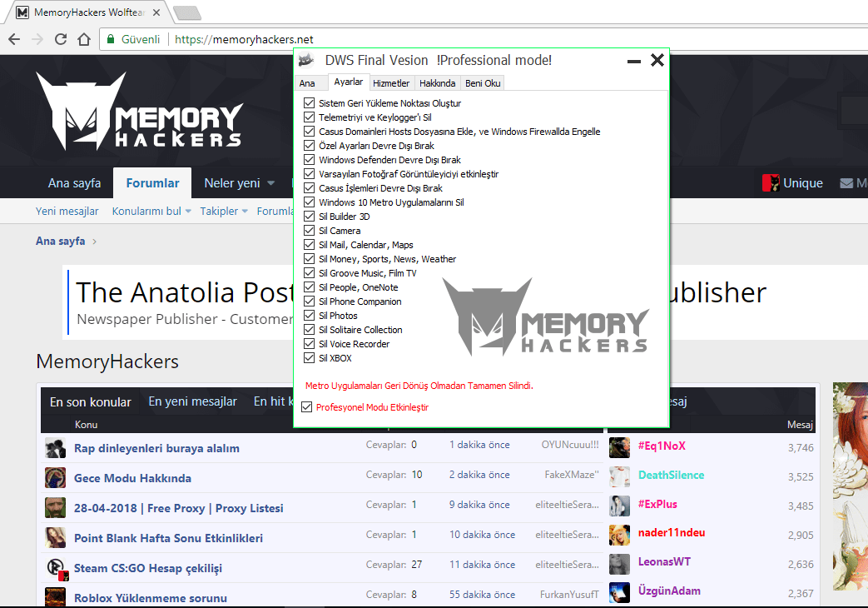
Task: Select the En son konular tab
Action: pyautogui.click(x=91, y=401)
